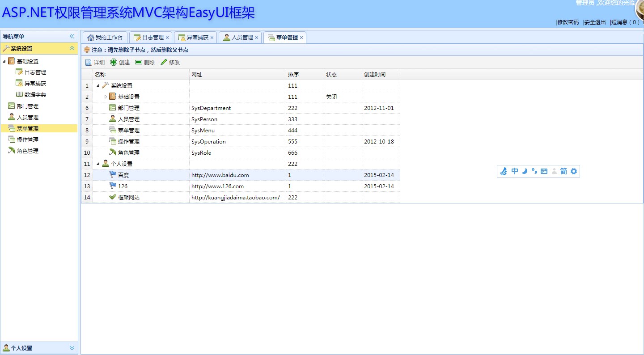The height and width of the screenshot is (355, 644).
Task: Click the pencil Modify icon
Action: point(164,62)
